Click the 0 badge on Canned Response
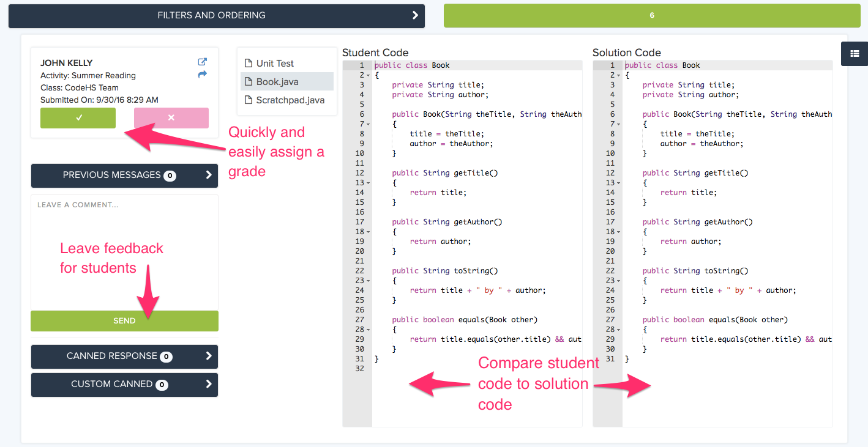The image size is (868, 447). pos(166,357)
